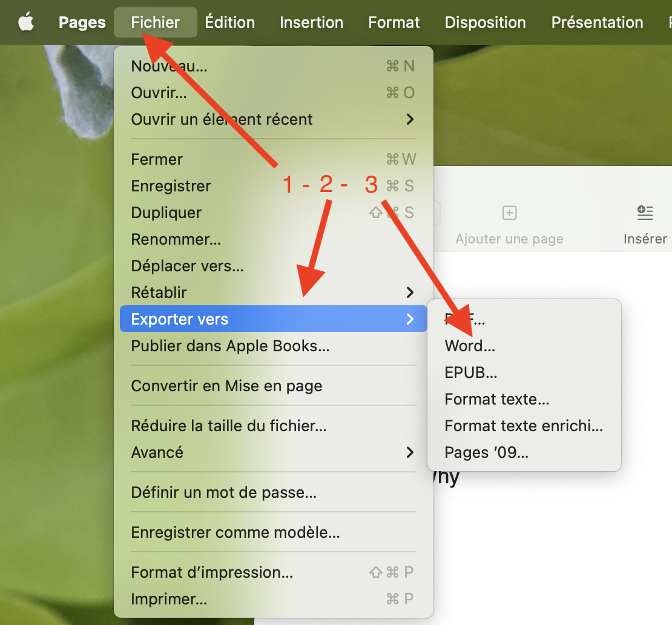Select Word… export option
The width and height of the screenshot is (672, 625).
[470, 346]
